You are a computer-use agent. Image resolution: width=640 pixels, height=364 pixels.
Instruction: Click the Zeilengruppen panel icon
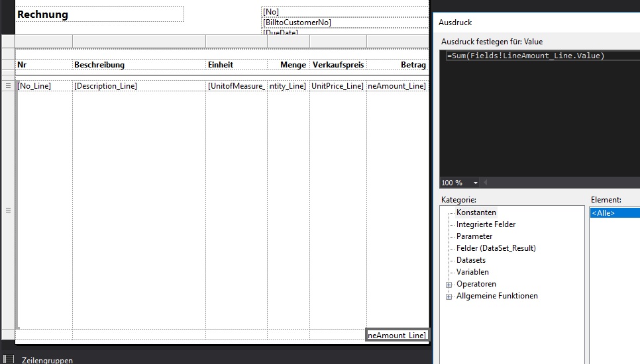coord(9,359)
